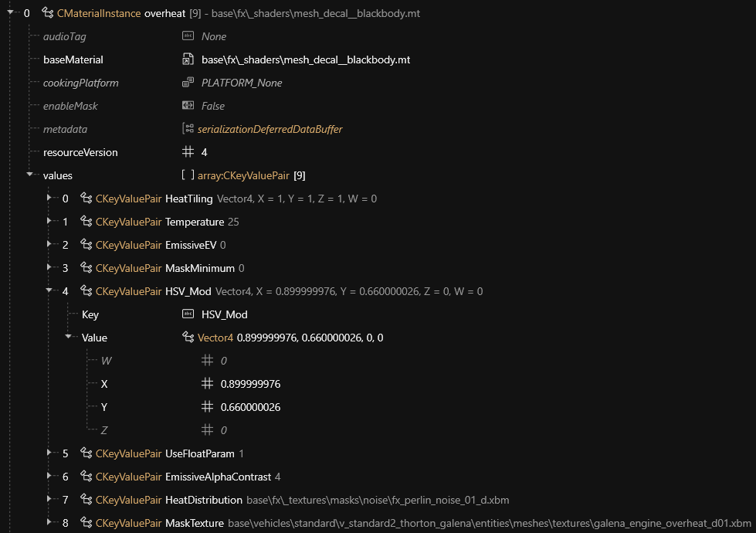Click the buffer icon beside serializationDeferredDataBuffer
Viewport: 756px width, 533px height.
188,129
